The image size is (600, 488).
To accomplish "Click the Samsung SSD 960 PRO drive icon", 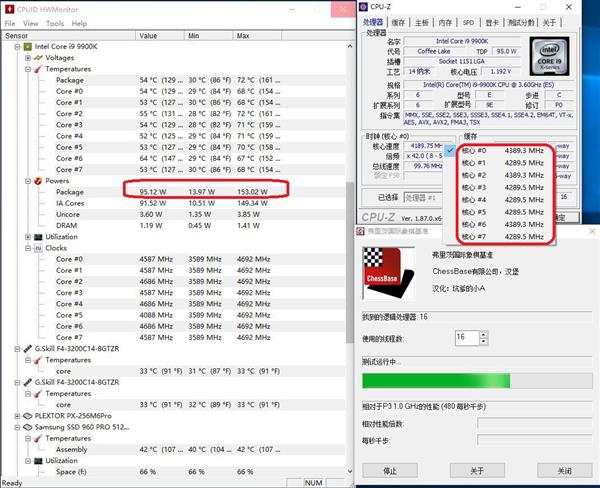I will 27,427.
